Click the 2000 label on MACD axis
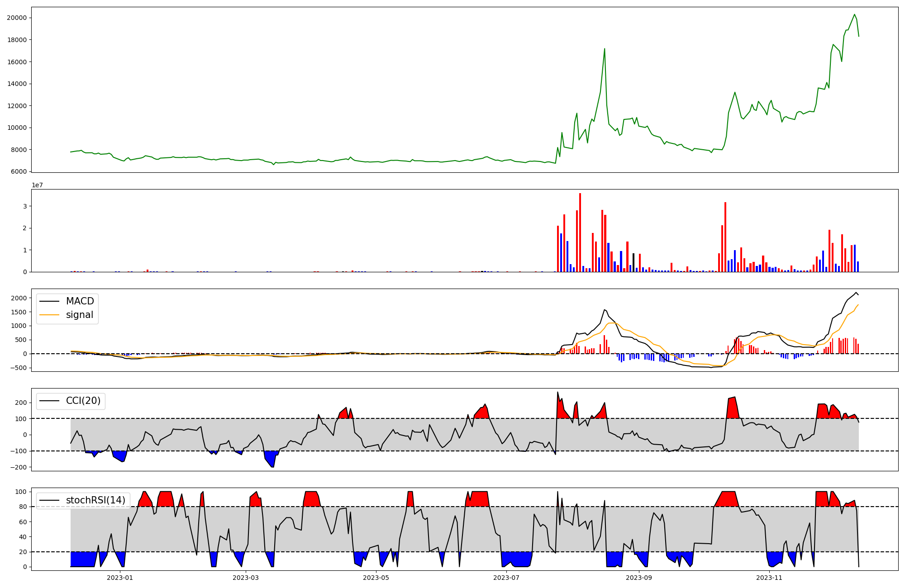The width and height of the screenshot is (905, 588). [19, 298]
